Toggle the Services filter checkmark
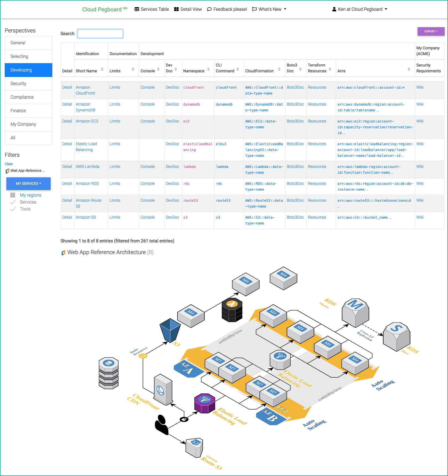The width and height of the screenshot is (448, 476). tap(13, 202)
